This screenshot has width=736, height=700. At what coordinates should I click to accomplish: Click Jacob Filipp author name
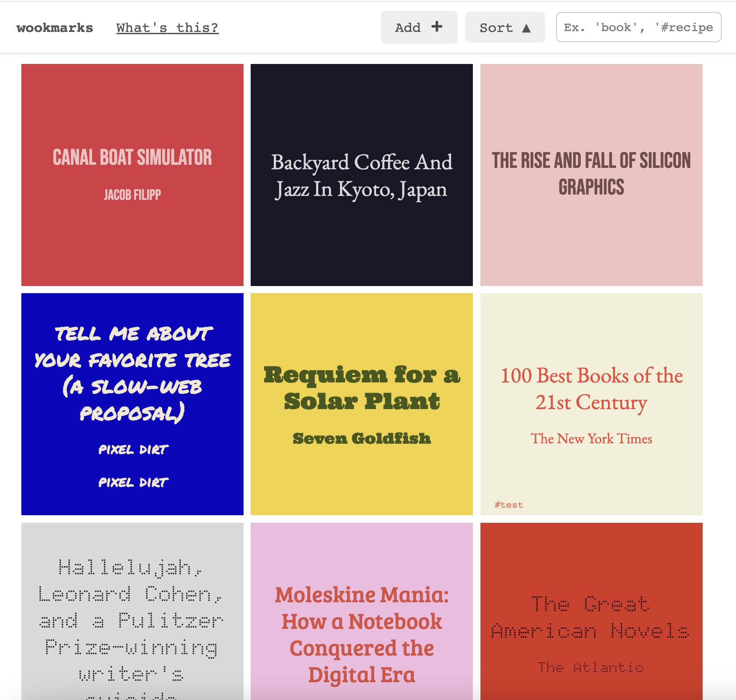tap(132, 195)
